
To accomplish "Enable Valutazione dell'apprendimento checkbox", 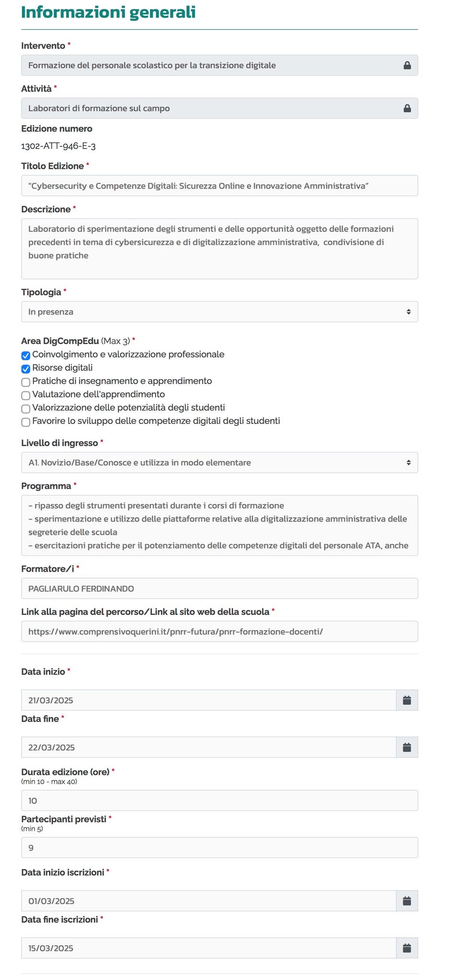I will 26,396.
